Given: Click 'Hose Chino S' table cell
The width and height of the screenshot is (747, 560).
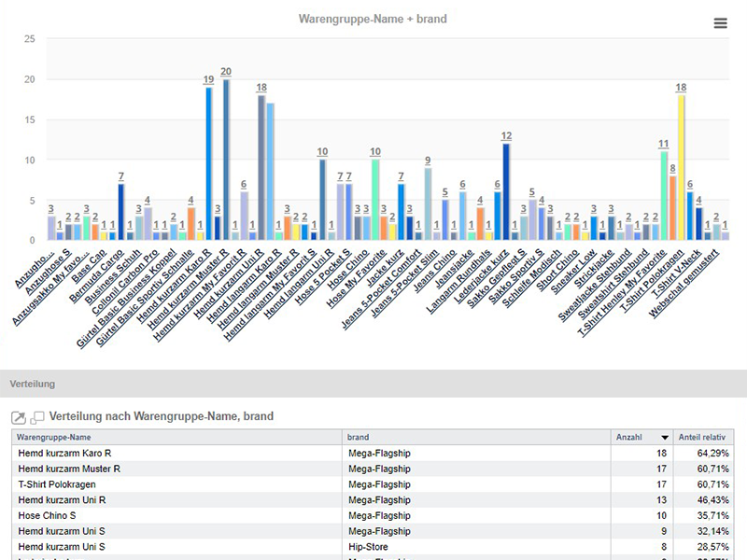Looking at the screenshot, I should [x=47, y=516].
